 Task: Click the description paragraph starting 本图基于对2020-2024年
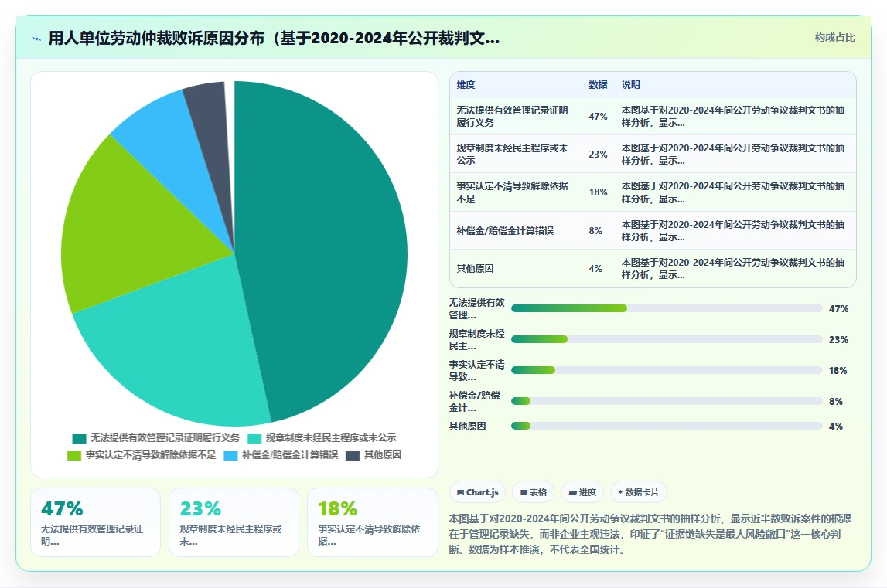(x=650, y=534)
